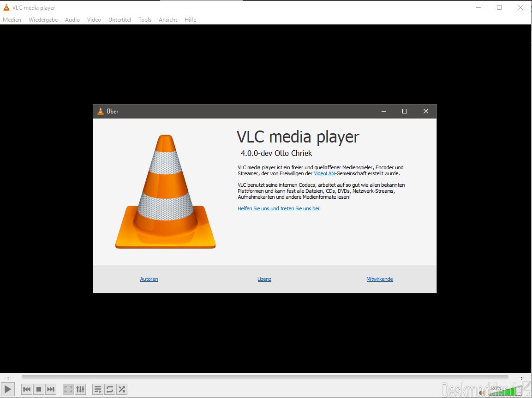Click the cone icon in Über title bar
This screenshot has height=398, width=532.
point(101,111)
